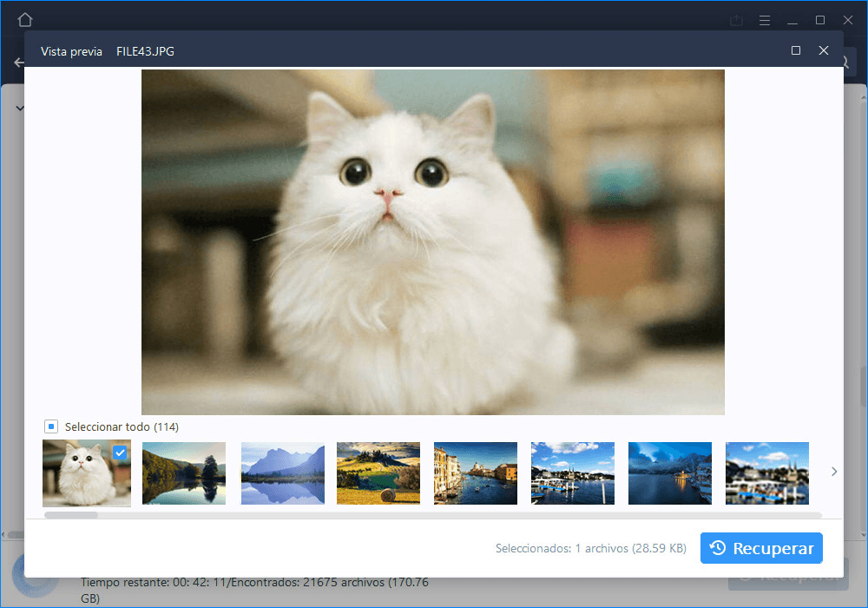This screenshot has height=608, width=868.
Task: Click the back arrow behind the dialog
Action: tap(18, 63)
